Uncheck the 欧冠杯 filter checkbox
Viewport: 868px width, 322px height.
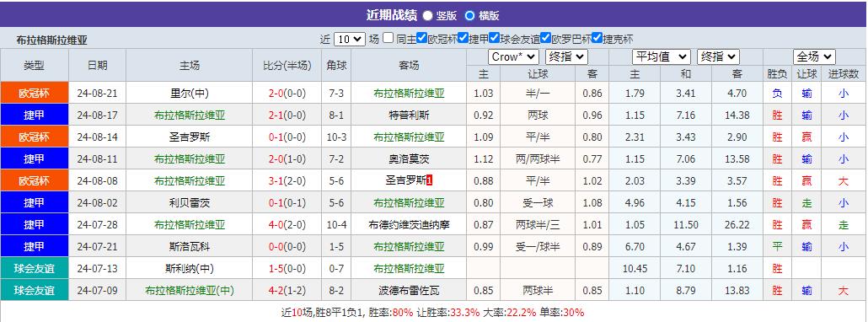(422, 38)
